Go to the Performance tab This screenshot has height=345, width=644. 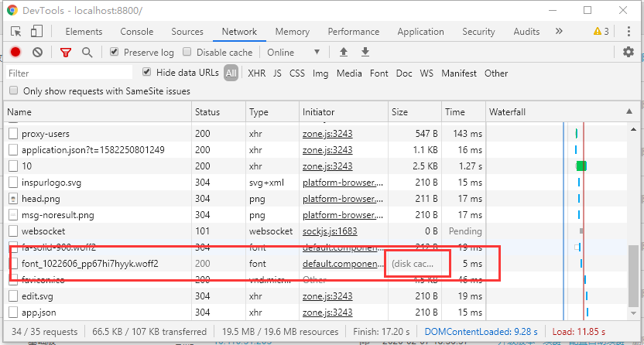tap(354, 32)
